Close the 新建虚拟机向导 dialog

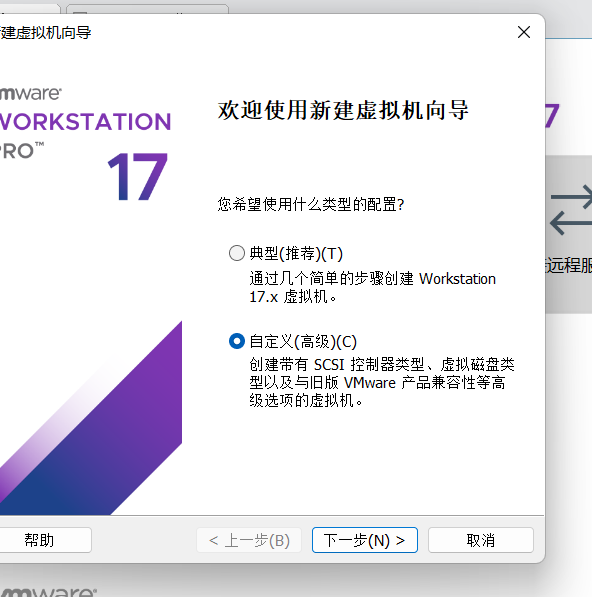coord(524,32)
